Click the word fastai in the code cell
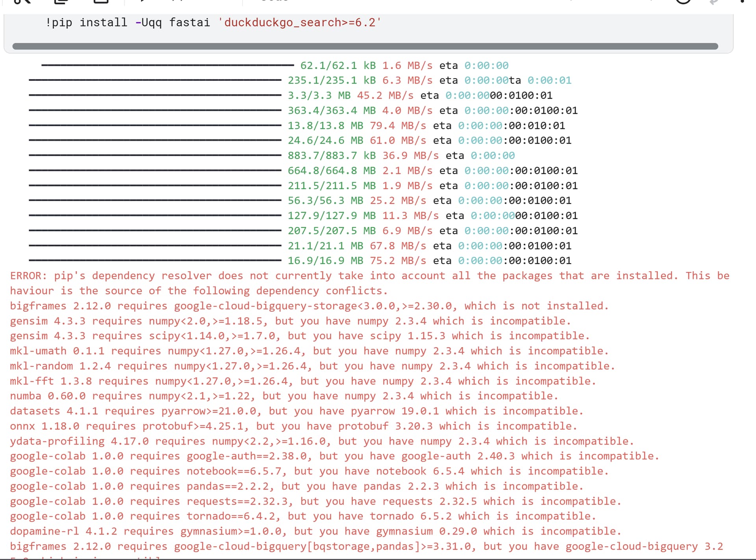 pos(189,23)
